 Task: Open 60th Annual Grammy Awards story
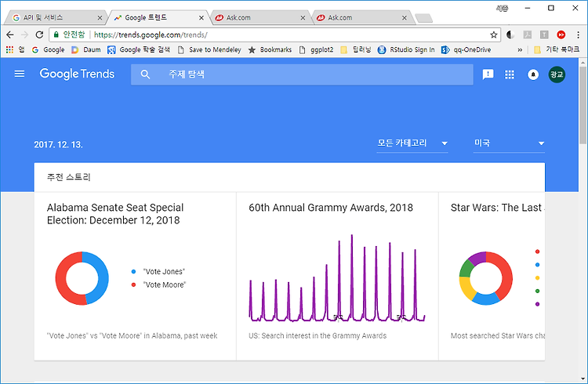[331, 208]
